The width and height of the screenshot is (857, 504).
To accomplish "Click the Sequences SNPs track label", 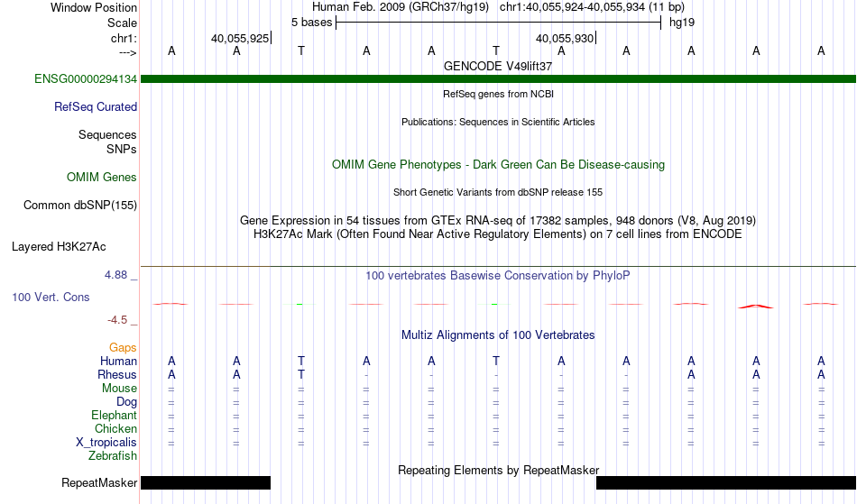I will (x=107, y=142).
